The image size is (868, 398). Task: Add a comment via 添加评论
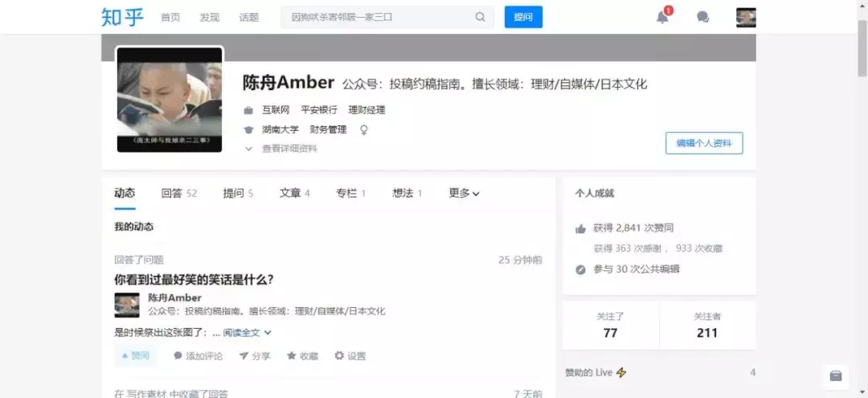pos(199,356)
